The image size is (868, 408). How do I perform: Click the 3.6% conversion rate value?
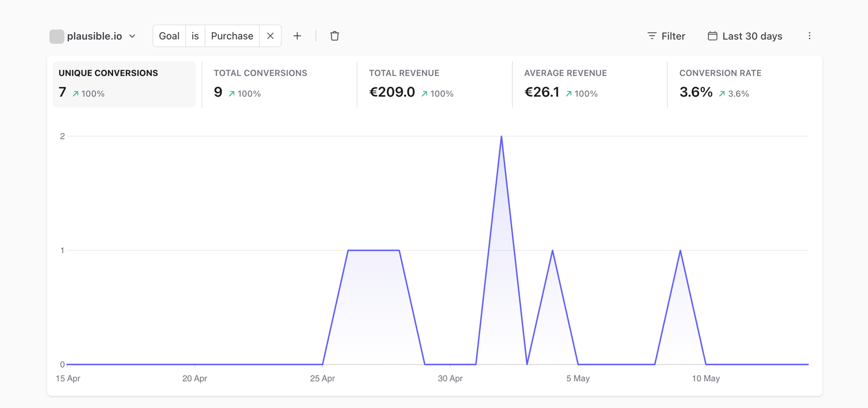696,92
